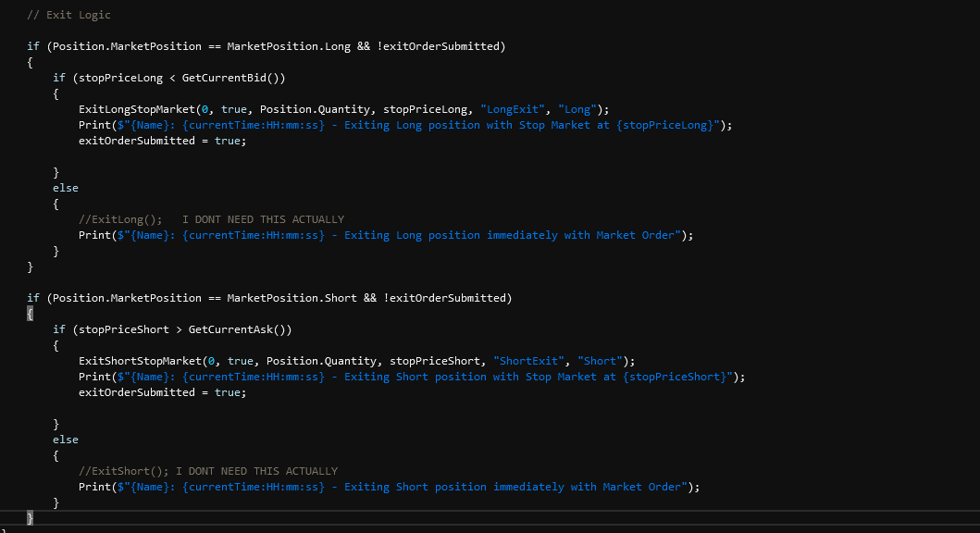Click the highlighted opening brace below Short condition
This screenshot has height=533, width=980.
[31, 314]
